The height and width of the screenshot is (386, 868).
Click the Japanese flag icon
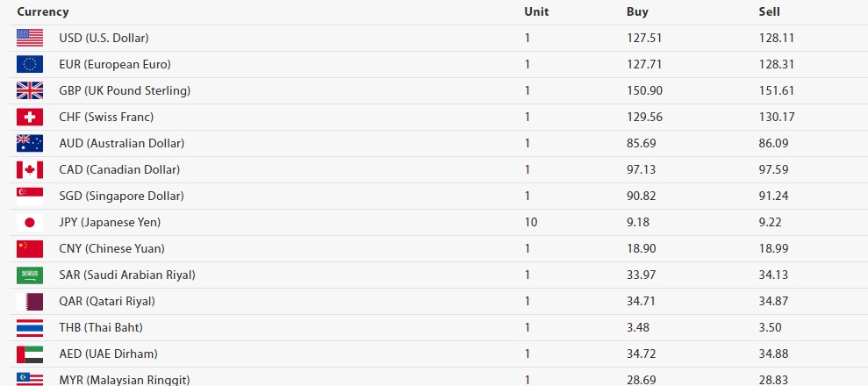pyautogui.click(x=29, y=222)
